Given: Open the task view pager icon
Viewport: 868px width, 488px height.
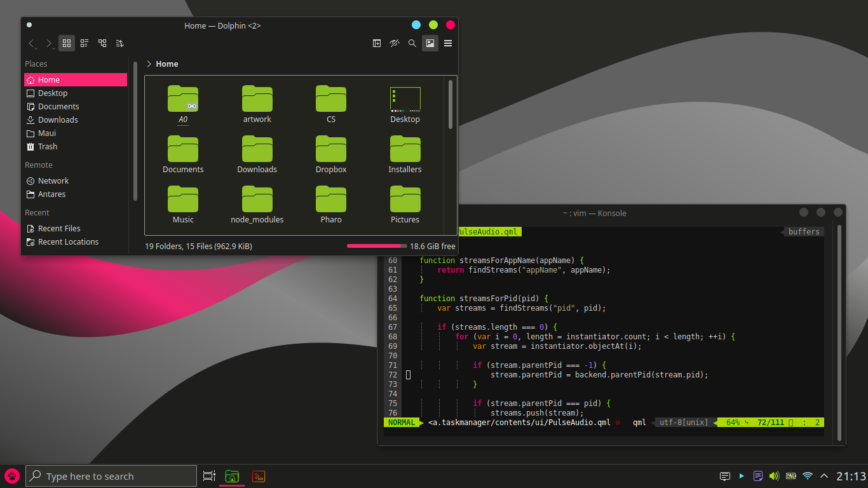Looking at the screenshot, I should (x=208, y=476).
